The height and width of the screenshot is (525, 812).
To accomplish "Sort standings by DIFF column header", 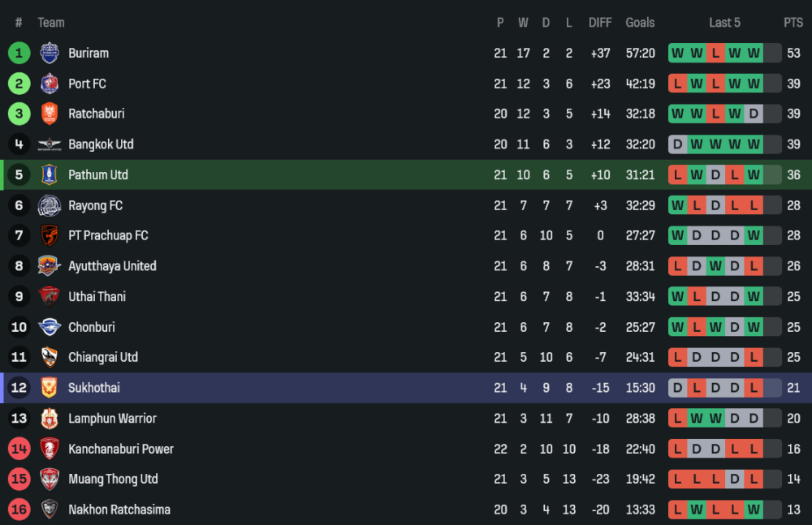I will pos(600,23).
